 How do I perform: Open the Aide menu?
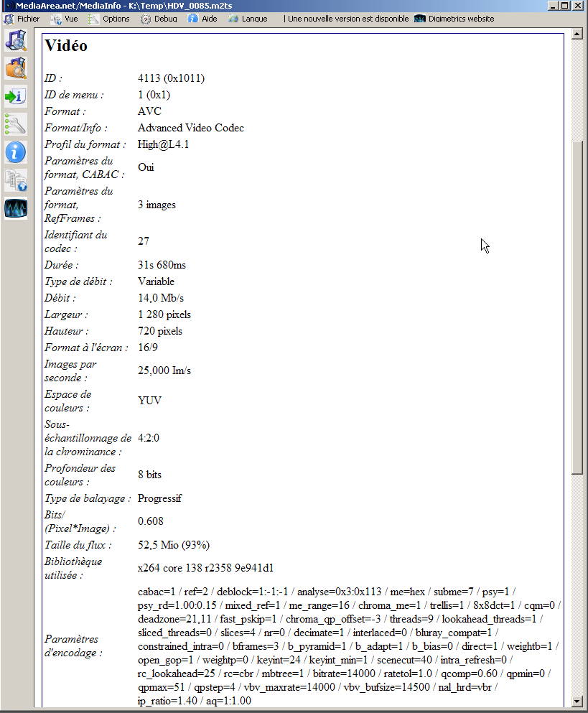(x=203, y=19)
